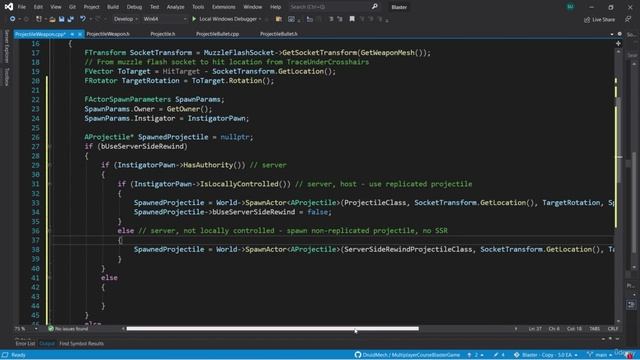This screenshot has width=640, height=360.
Task: Click the editor split window icon
Action: point(618,43)
